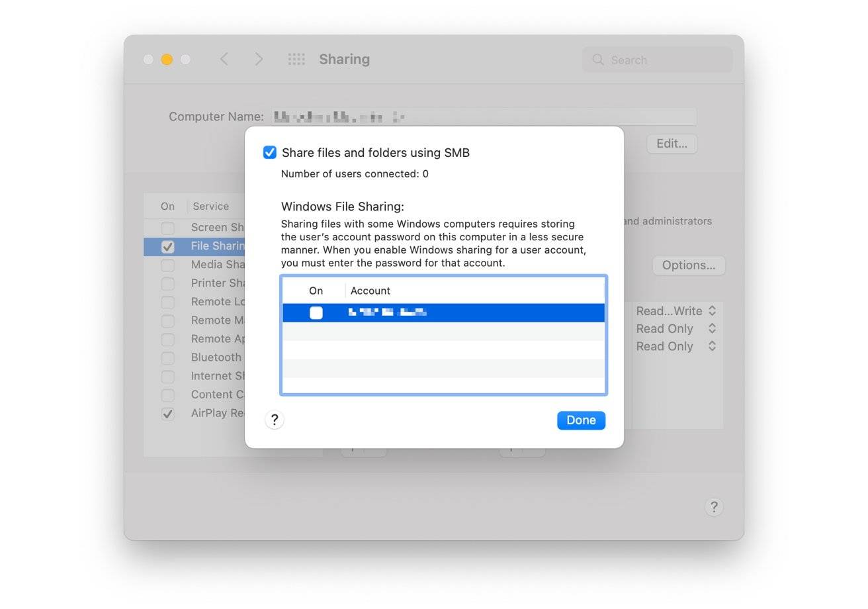Click the back navigation arrow

click(x=224, y=60)
